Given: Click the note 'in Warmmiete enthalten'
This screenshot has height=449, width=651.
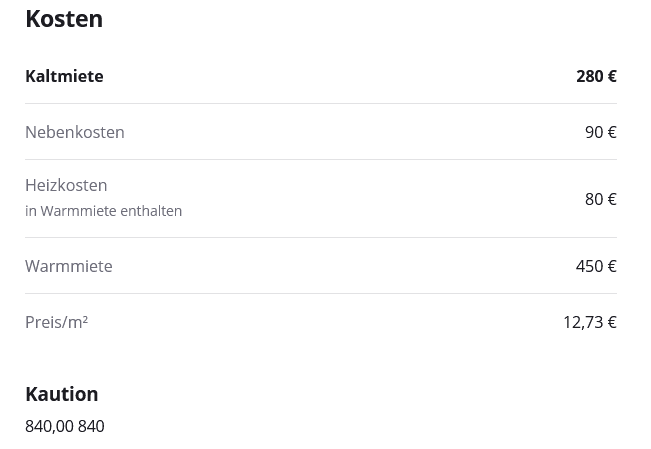Looking at the screenshot, I should (x=103, y=211).
